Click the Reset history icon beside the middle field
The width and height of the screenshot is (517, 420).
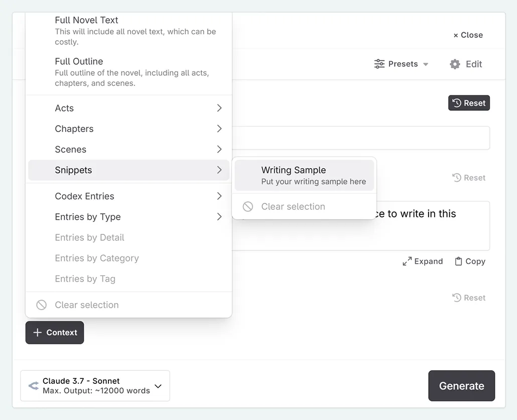457,177
